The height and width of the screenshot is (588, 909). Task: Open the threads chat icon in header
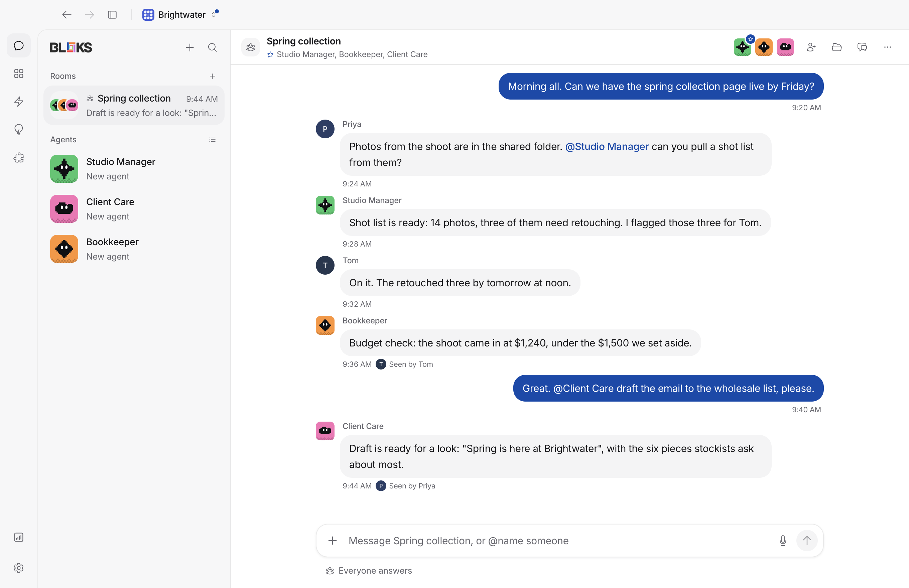click(862, 47)
